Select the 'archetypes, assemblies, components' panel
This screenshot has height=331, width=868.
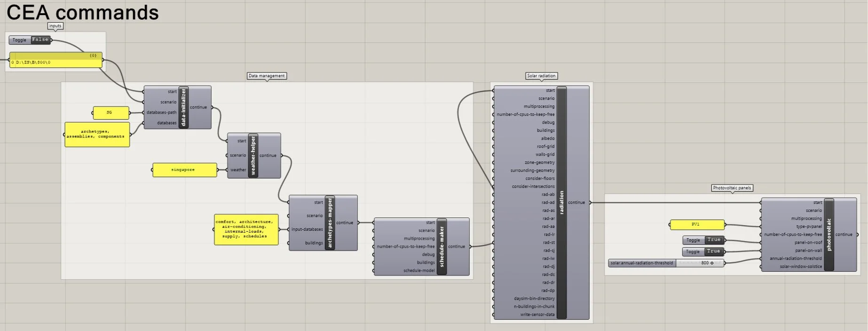97,135
